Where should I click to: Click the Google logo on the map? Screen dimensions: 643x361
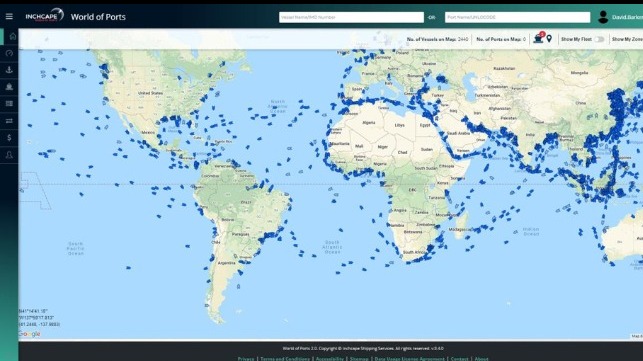click(x=30, y=334)
